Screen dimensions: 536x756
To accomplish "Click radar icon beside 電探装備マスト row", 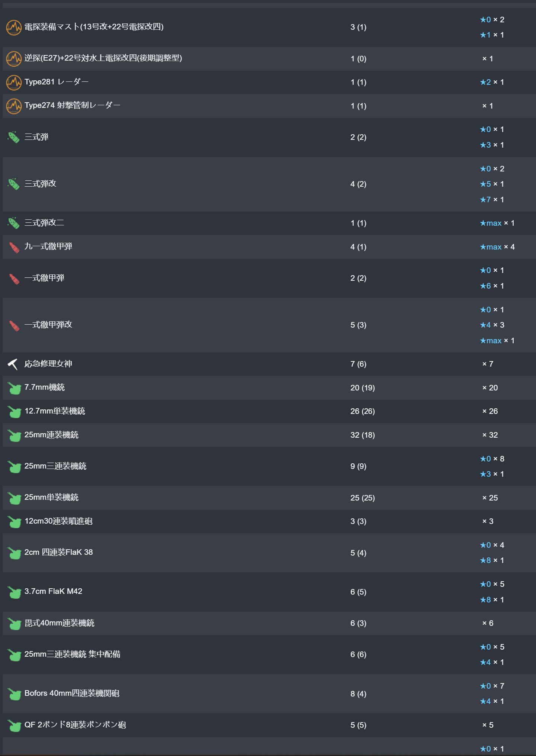I will [x=14, y=28].
